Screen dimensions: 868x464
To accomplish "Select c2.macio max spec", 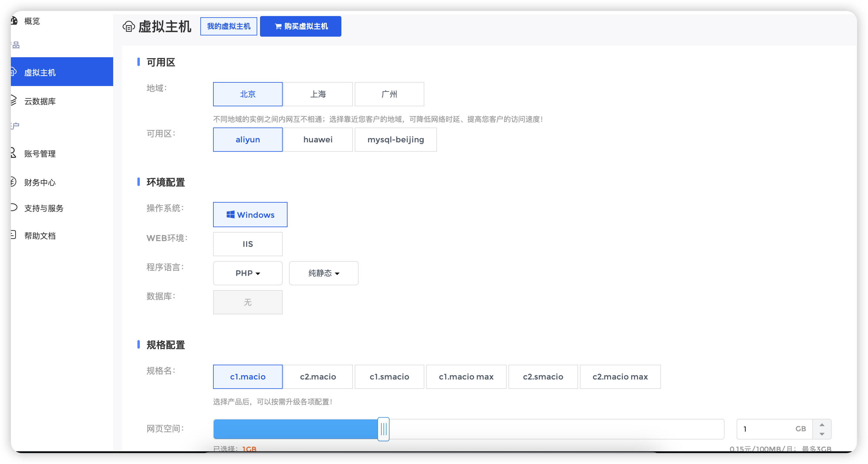I will (x=620, y=377).
